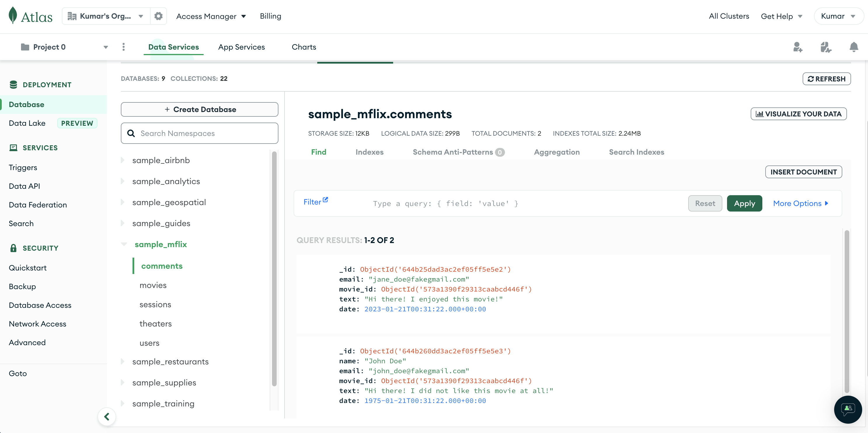Open the Indexes tab
Viewport: 868px width, 433px height.
(369, 152)
